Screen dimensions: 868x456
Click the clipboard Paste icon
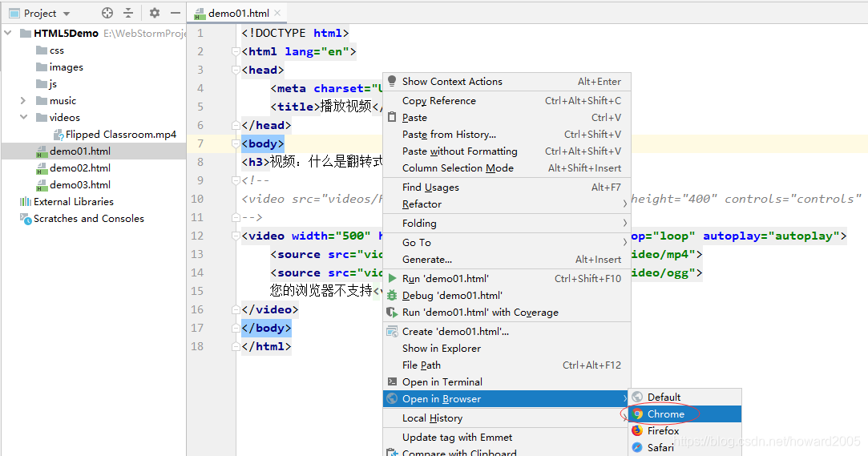392,117
